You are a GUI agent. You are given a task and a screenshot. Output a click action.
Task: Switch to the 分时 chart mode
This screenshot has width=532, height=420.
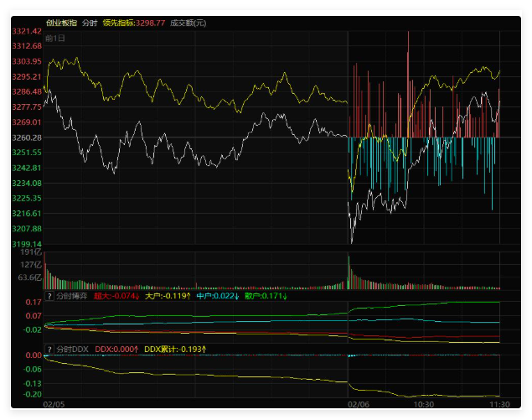click(90, 23)
